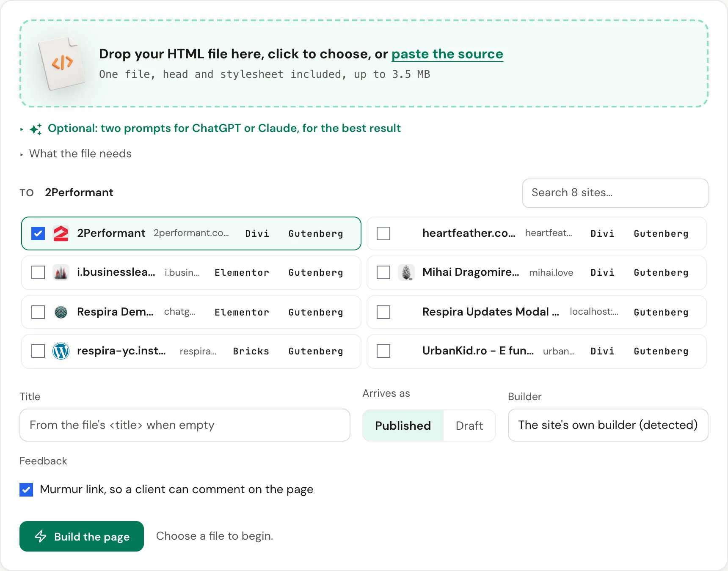Check the Respira Updates Modal checkbox
This screenshot has width=728, height=571.
click(383, 312)
